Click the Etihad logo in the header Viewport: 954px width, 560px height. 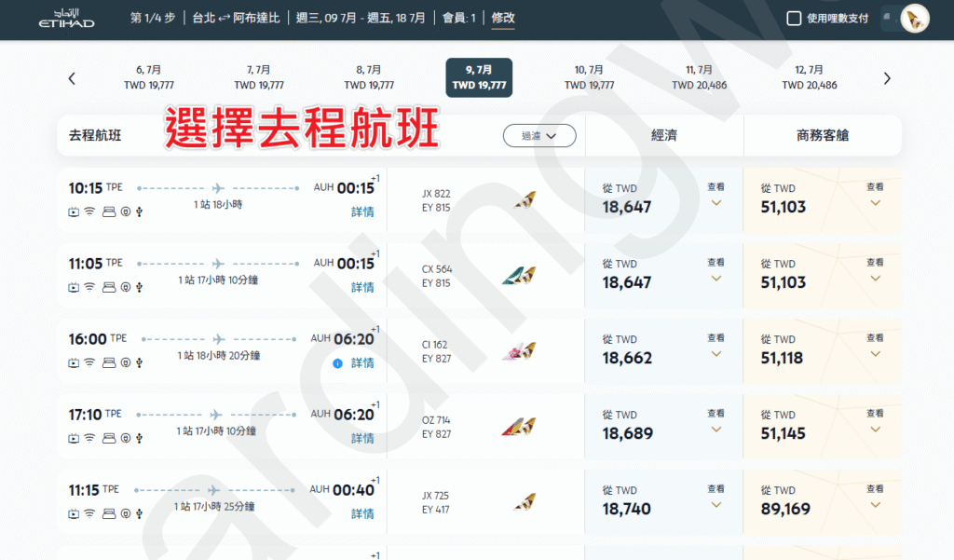pos(66,19)
